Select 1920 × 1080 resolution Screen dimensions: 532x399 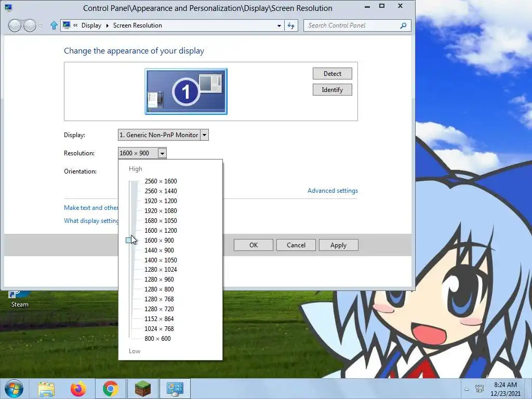[x=161, y=211]
